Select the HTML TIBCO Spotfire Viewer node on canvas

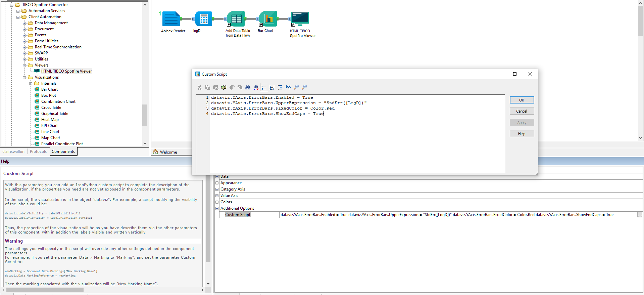pyautogui.click(x=300, y=19)
